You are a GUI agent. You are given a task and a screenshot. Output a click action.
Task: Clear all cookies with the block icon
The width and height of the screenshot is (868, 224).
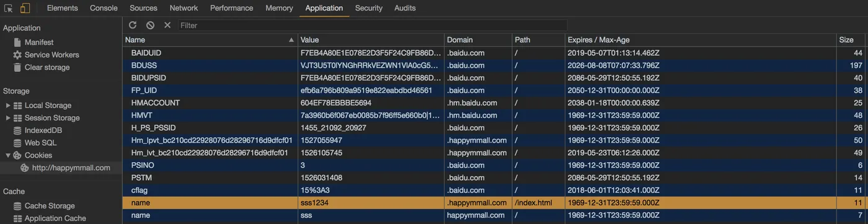pyautogui.click(x=150, y=25)
